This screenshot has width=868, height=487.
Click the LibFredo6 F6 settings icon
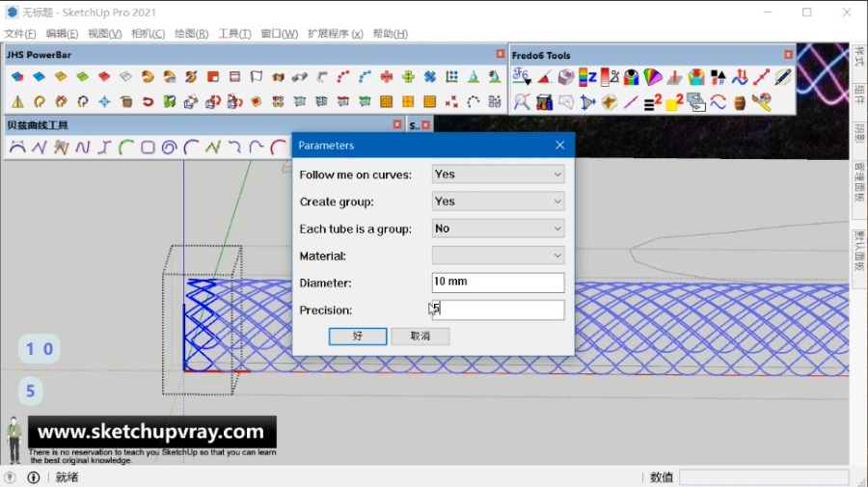(x=521, y=76)
